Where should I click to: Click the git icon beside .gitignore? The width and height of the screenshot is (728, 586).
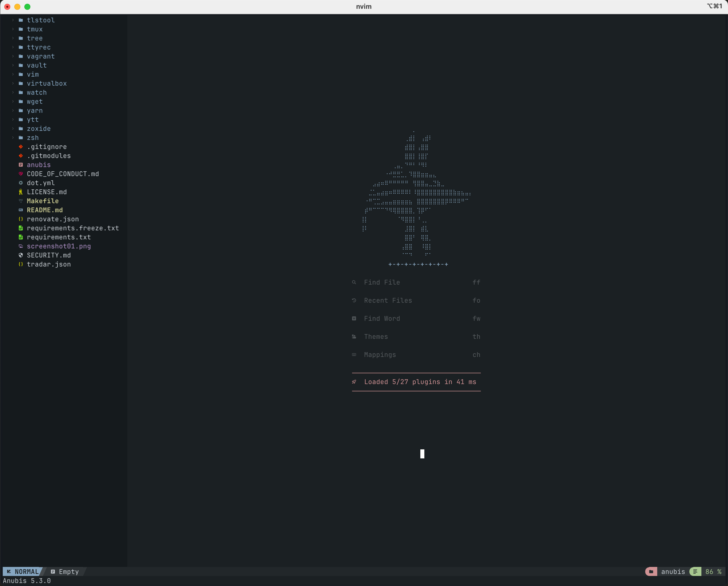click(21, 147)
